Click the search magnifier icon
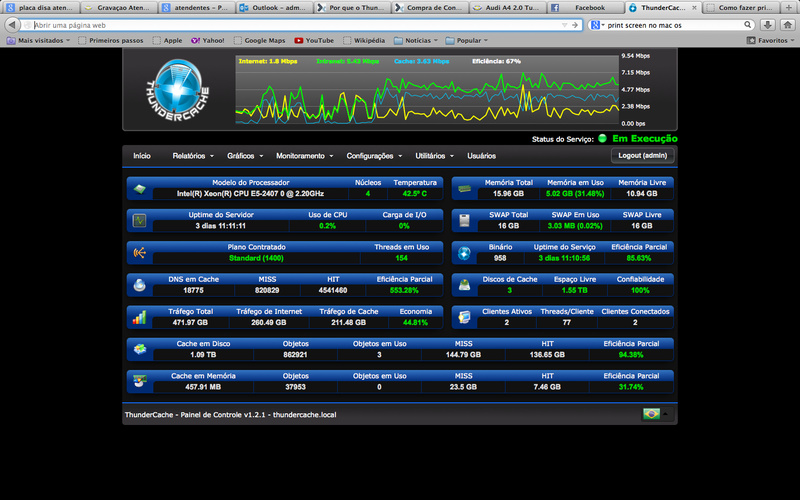This screenshot has height=500, width=800. click(747, 24)
